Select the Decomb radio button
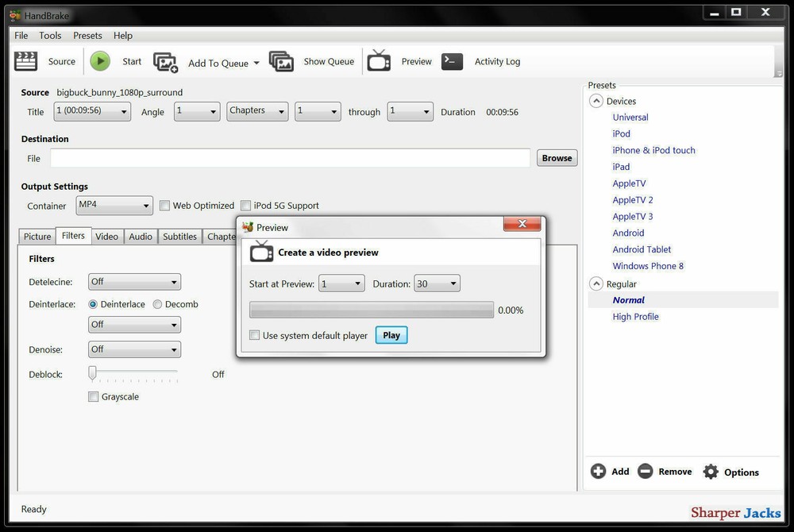 pyautogui.click(x=156, y=304)
